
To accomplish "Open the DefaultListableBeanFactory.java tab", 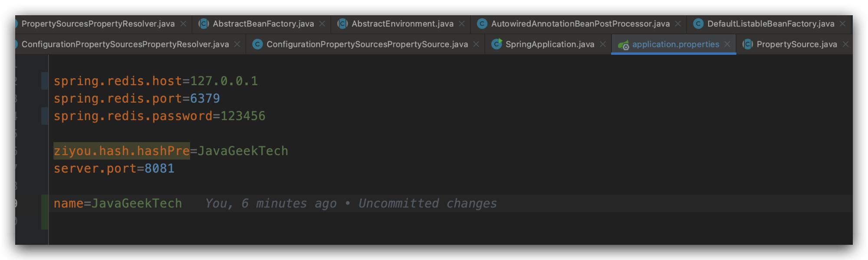I will [771, 24].
